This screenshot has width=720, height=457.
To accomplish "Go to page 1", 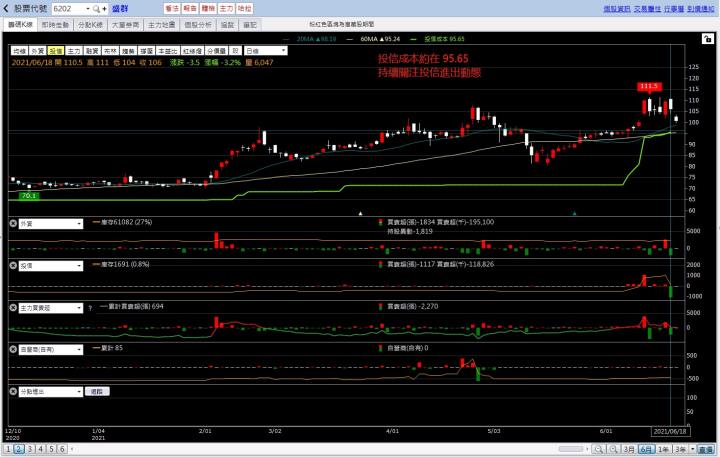I will [8, 449].
